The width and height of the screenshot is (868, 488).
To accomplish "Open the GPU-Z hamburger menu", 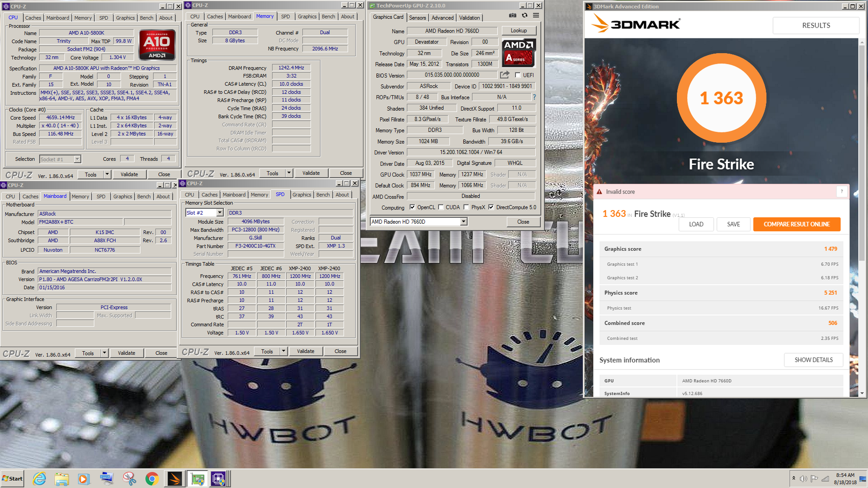I will (536, 16).
